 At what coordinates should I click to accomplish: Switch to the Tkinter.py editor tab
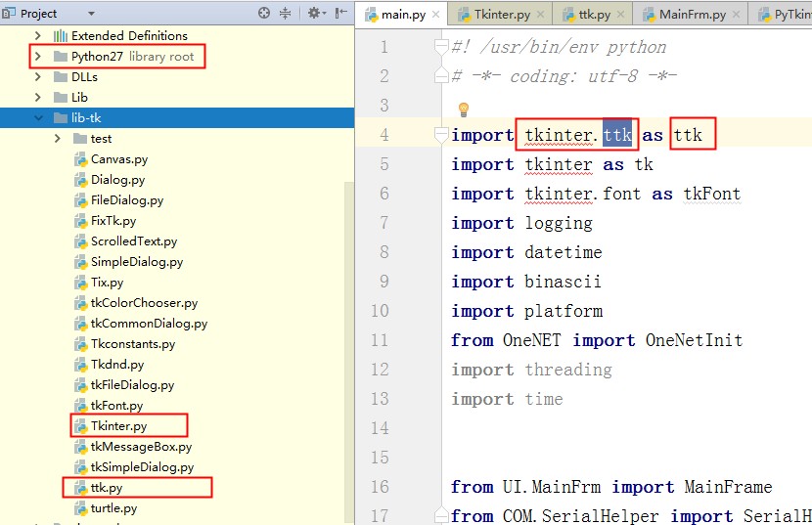[502, 15]
